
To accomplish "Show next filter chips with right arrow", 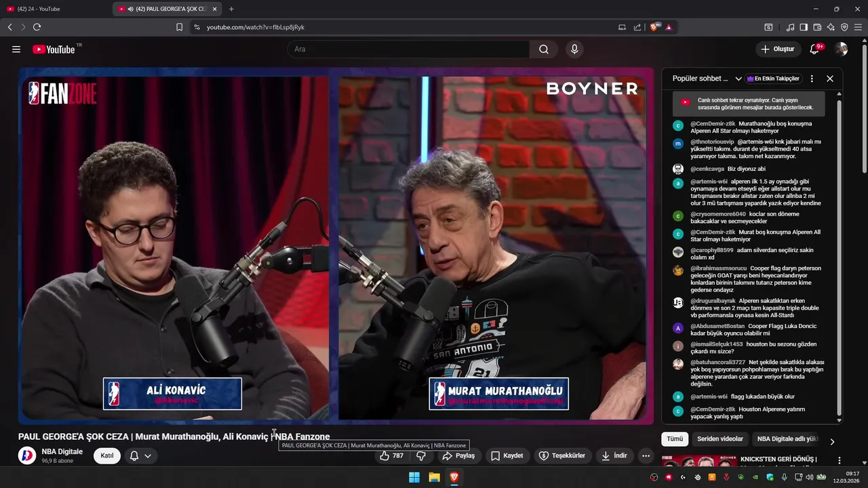I will [x=832, y=442].
